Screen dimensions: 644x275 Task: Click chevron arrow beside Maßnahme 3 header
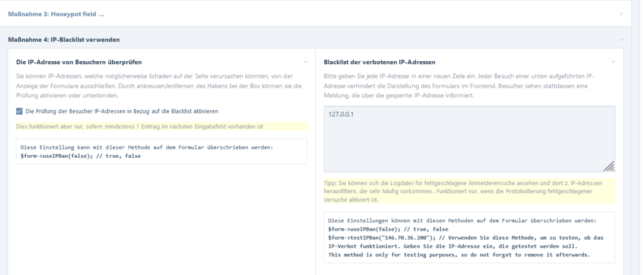pos(621,14)
